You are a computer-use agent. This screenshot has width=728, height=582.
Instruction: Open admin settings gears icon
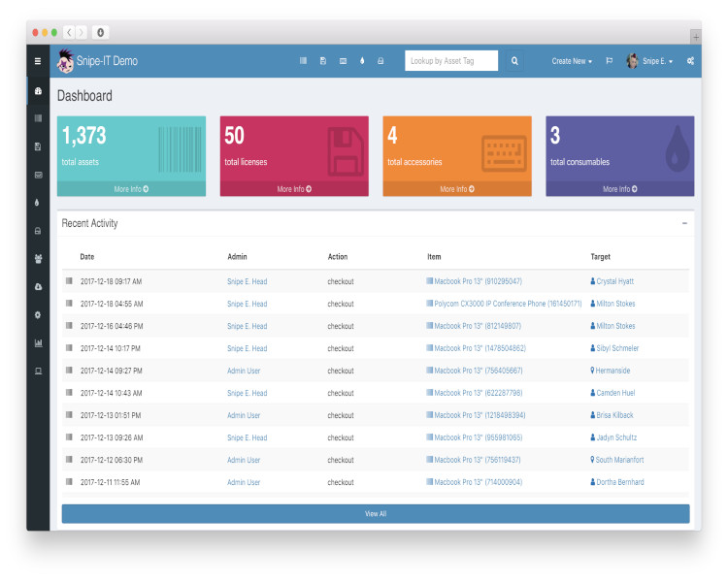(690, 61)
